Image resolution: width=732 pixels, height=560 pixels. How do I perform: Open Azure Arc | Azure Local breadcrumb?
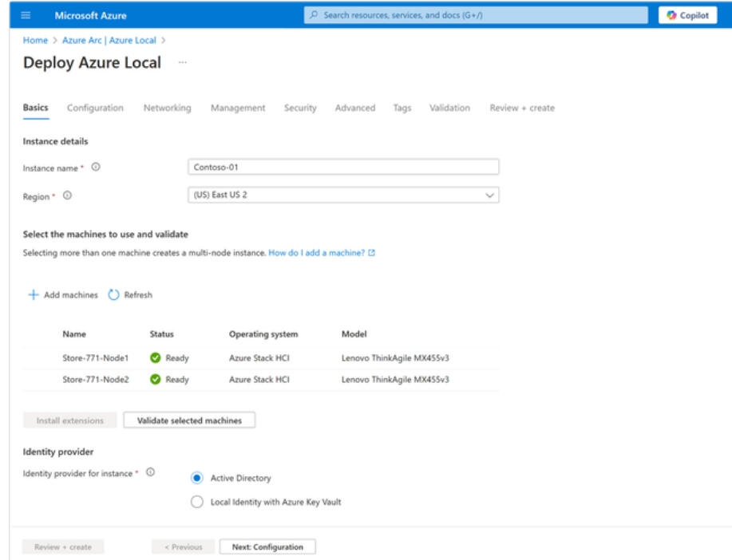tap(109, 41)
